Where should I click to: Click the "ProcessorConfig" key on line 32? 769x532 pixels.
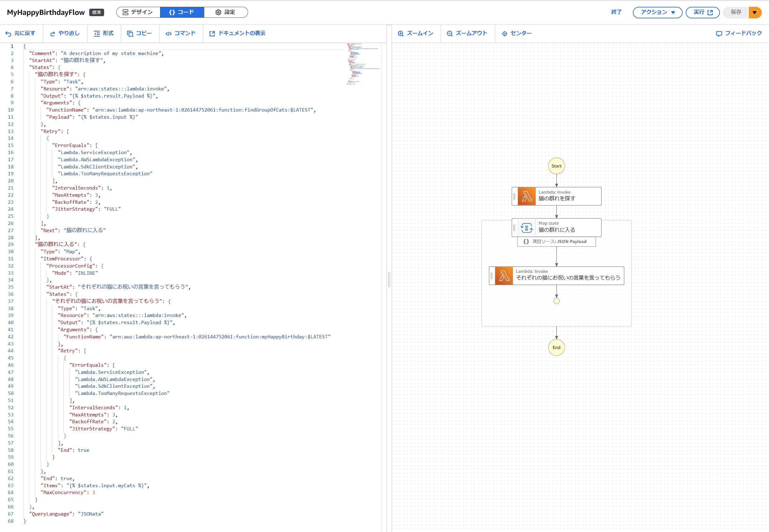coord(71,266)
